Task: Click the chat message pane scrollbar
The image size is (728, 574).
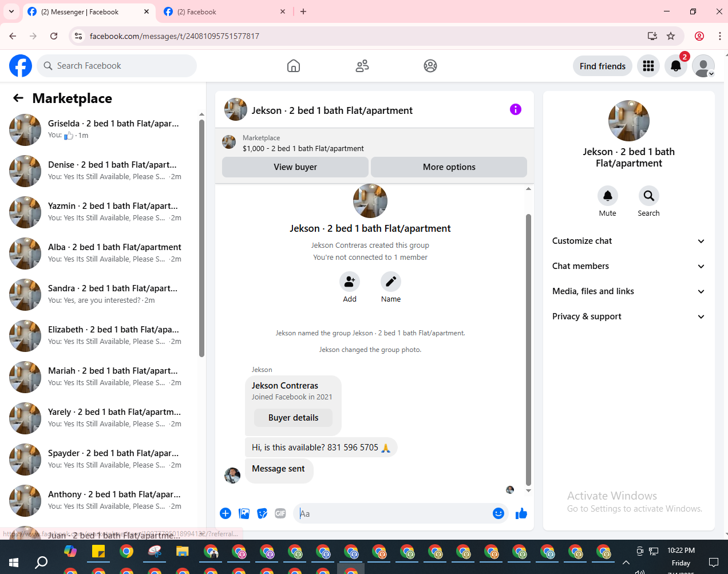Action: pos(528,349)
